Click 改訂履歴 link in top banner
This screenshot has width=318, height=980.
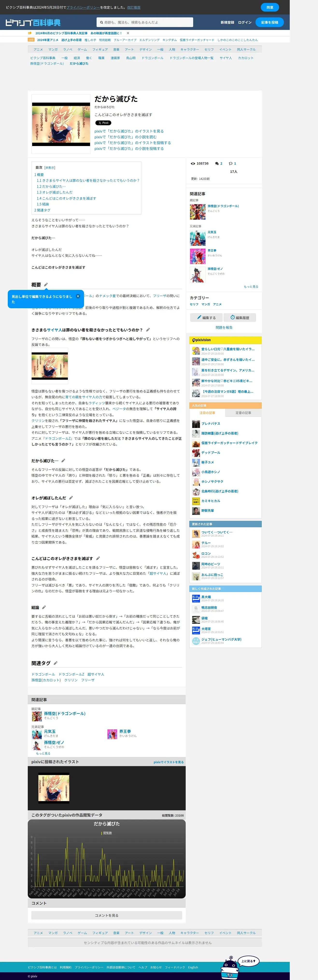(134, 7)
